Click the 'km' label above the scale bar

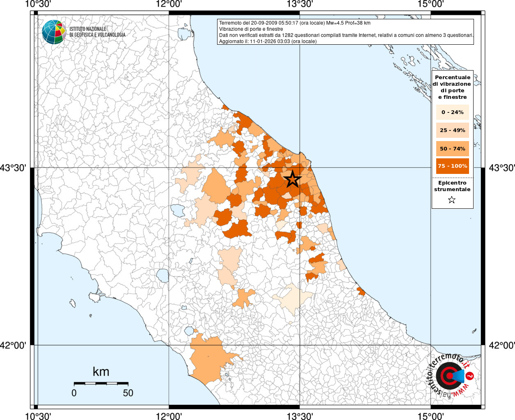pyautogui.click(x=101, y=372)
